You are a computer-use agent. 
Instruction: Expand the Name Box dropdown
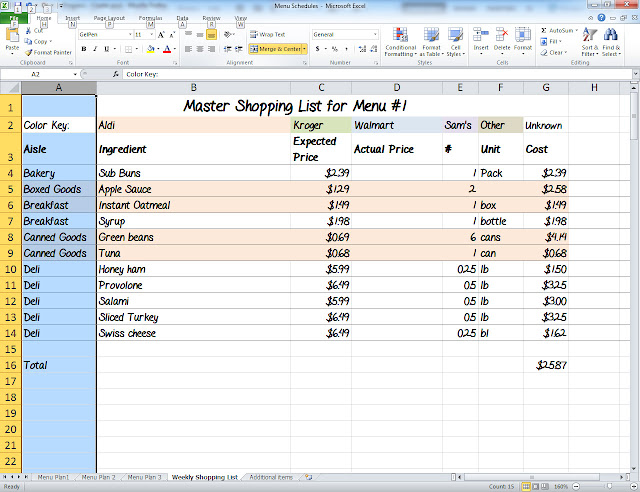(75, 74)
